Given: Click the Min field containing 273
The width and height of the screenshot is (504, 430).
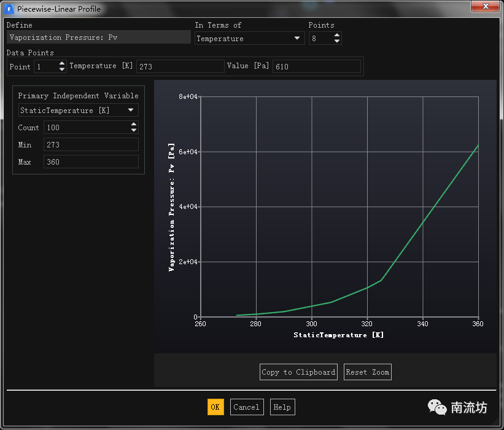Looking at the screenshot, I should (90, 145).
